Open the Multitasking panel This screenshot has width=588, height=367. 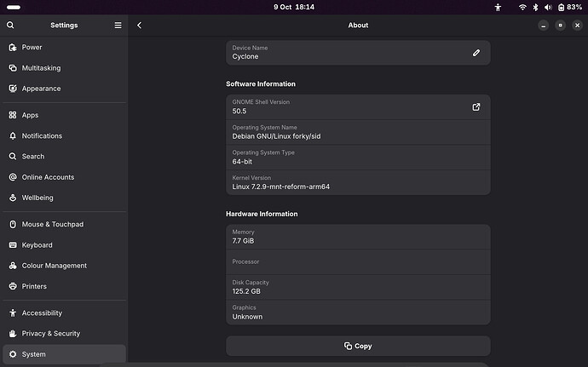point(64,68)
